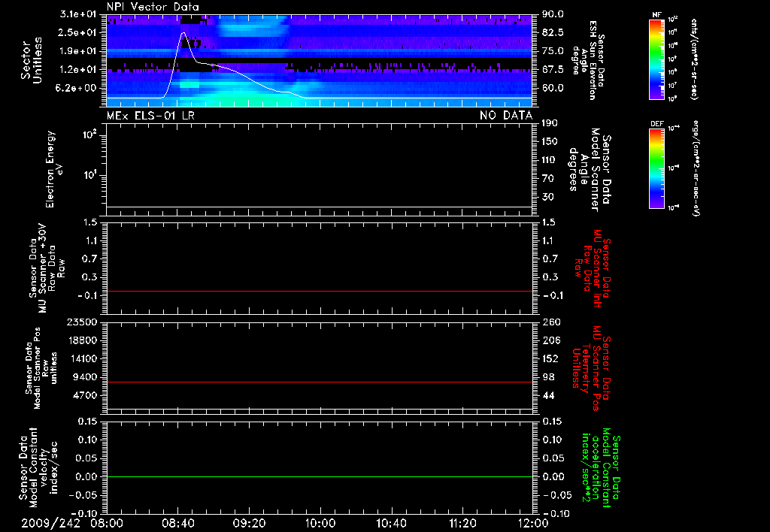Click the '152' telemetry tick label
This screenshot has height=532, width=770.
550,358
